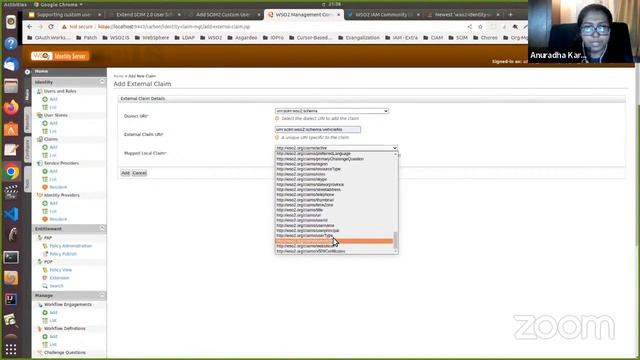Collapse the Manage section
640x360 pixels.
pos(102,295)
